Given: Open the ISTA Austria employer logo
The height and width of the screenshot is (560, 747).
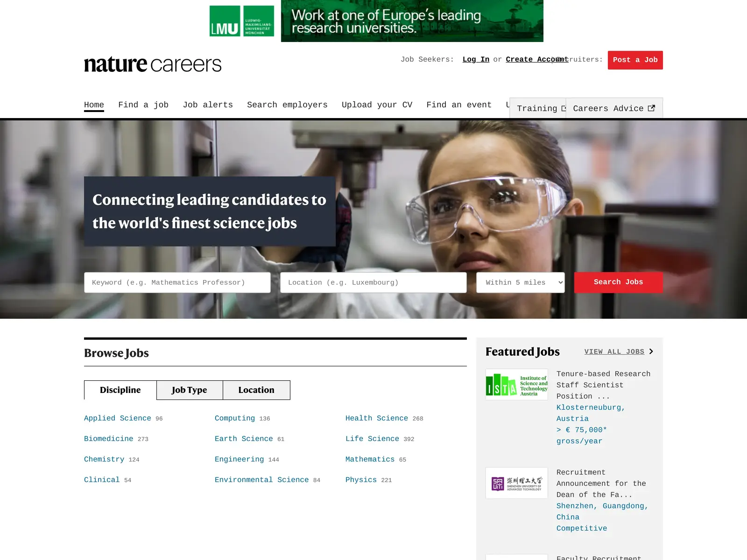Looking at the screenshot, I should [517, 385].
